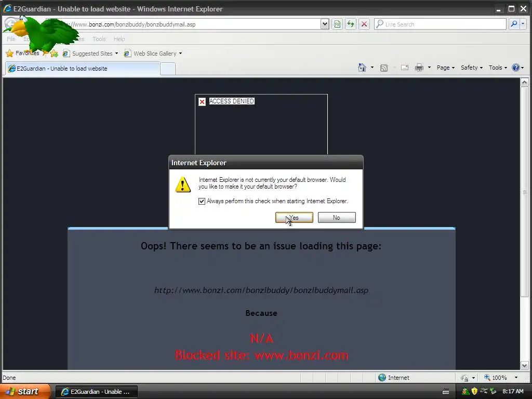Viewport: 532px width, 399px height.
Task: Open Suggested Sites link
Action: [x=88, y=54]
